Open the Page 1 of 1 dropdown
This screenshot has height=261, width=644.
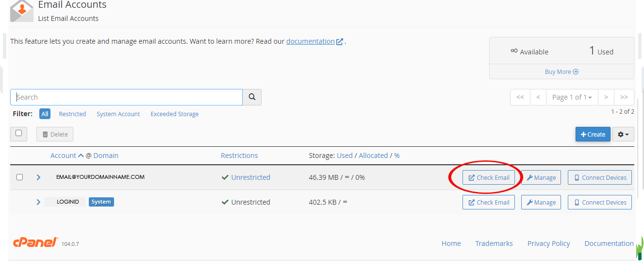coord(572,97)
